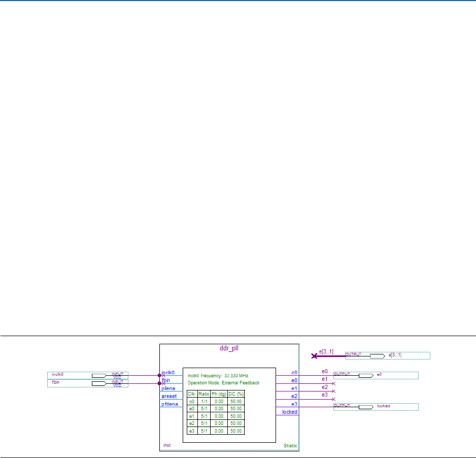Click the pfdena port label
476x458 pixels.
tap(169, 404)
